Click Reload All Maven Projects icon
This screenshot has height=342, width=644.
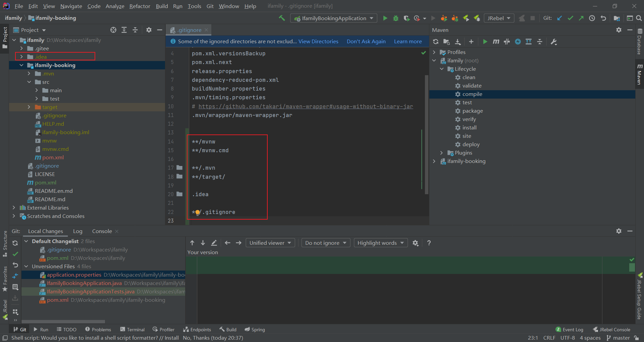pyautogui.click(x=436, y=42)
